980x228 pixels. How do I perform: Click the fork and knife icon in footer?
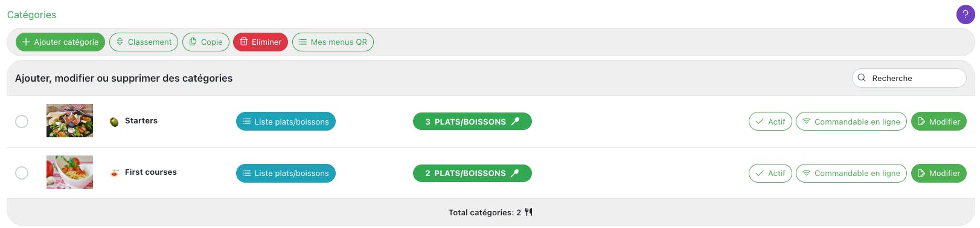[528, 212]
